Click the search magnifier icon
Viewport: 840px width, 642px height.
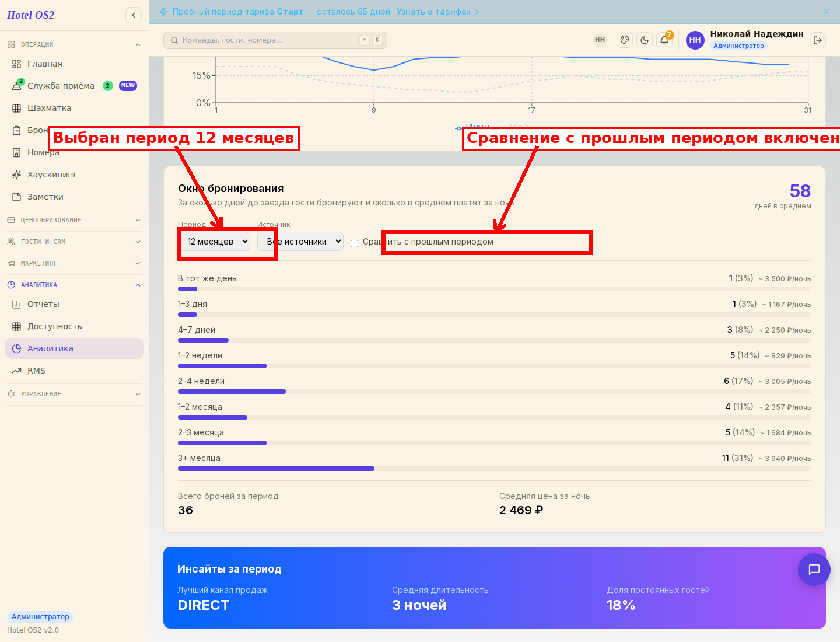pos(174,40)
